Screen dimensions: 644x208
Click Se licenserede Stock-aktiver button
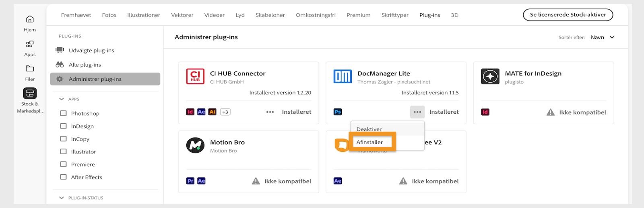click(568, 14)
